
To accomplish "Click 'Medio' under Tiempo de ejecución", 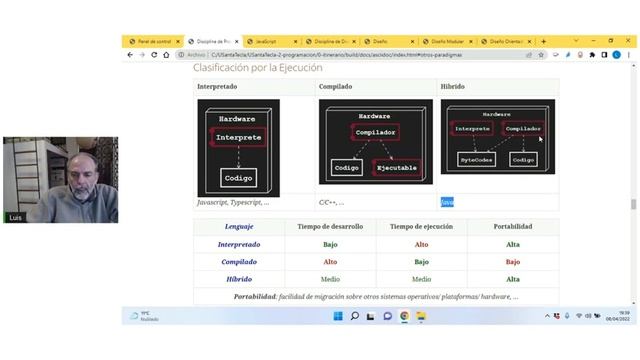I will pos(421,279).
